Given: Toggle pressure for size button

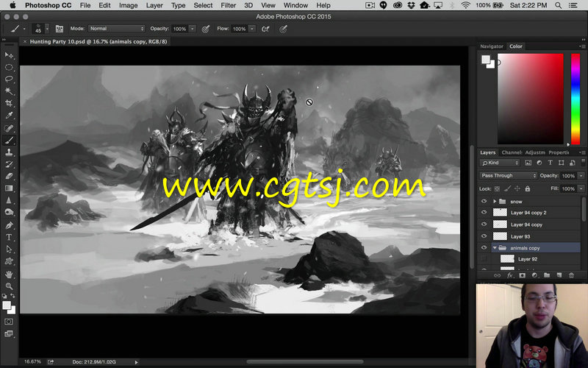Looking at the screenshot, I should click(283, 29).
